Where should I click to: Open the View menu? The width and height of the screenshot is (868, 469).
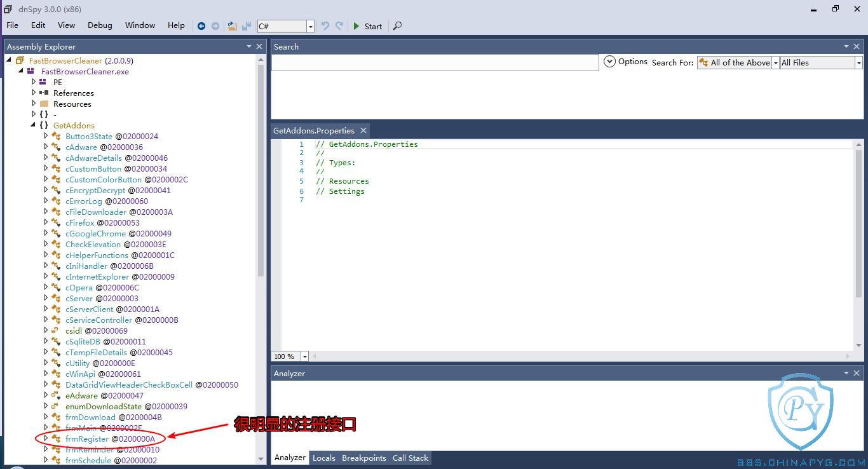pyautogui.click(x=66, y=25)
